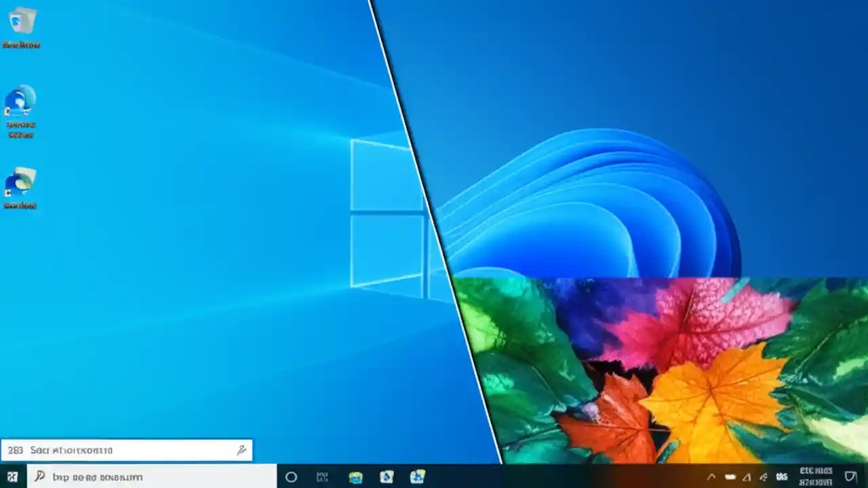Mute audio via the tray volume icon
The height and width of the screenshot is (488, 868).
[763, 476]
